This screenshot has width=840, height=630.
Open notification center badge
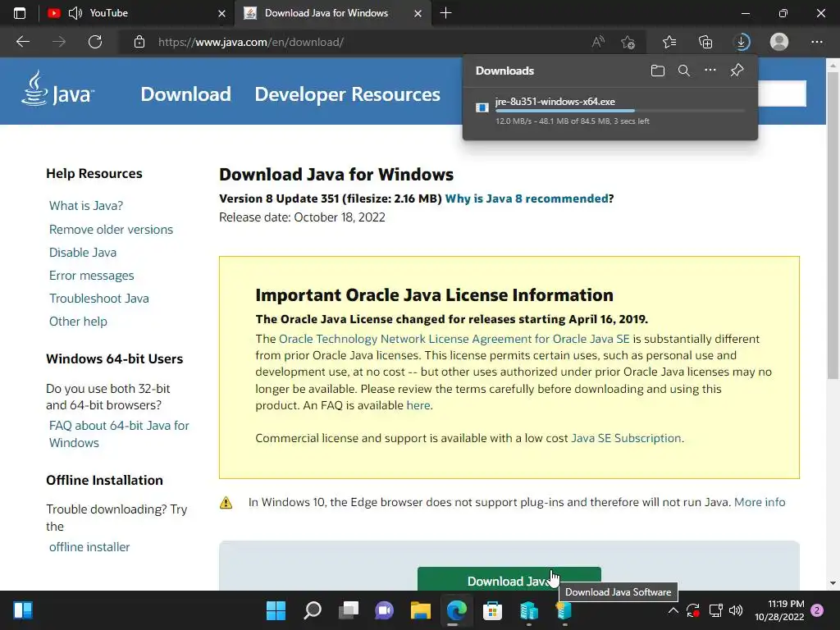(x=817, y=610)
